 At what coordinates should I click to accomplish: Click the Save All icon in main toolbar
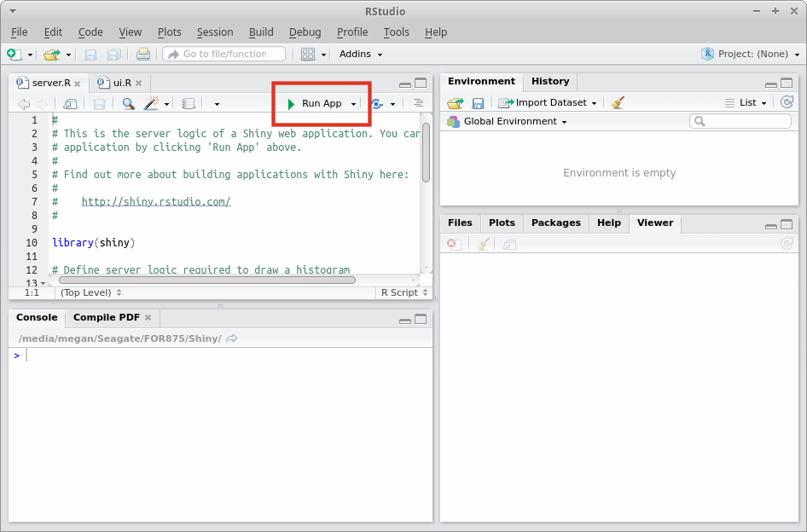[113, 55]
